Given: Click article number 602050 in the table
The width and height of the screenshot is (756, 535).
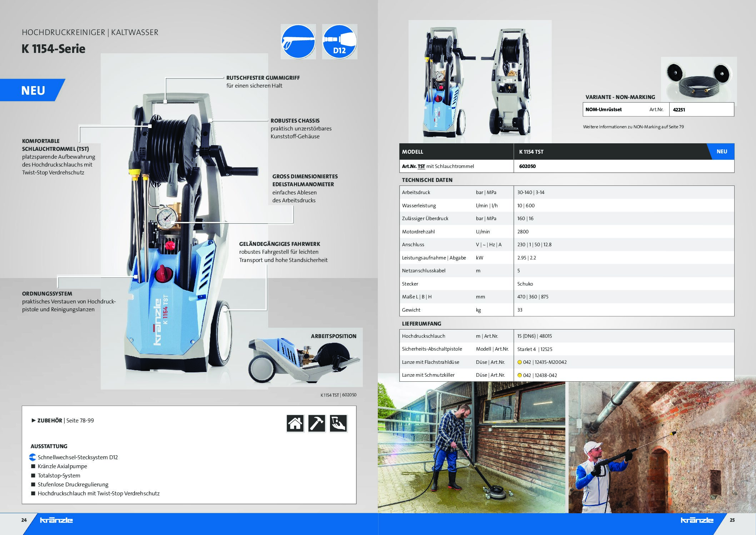Looking at the screenshot, I should tap(527, 166).
